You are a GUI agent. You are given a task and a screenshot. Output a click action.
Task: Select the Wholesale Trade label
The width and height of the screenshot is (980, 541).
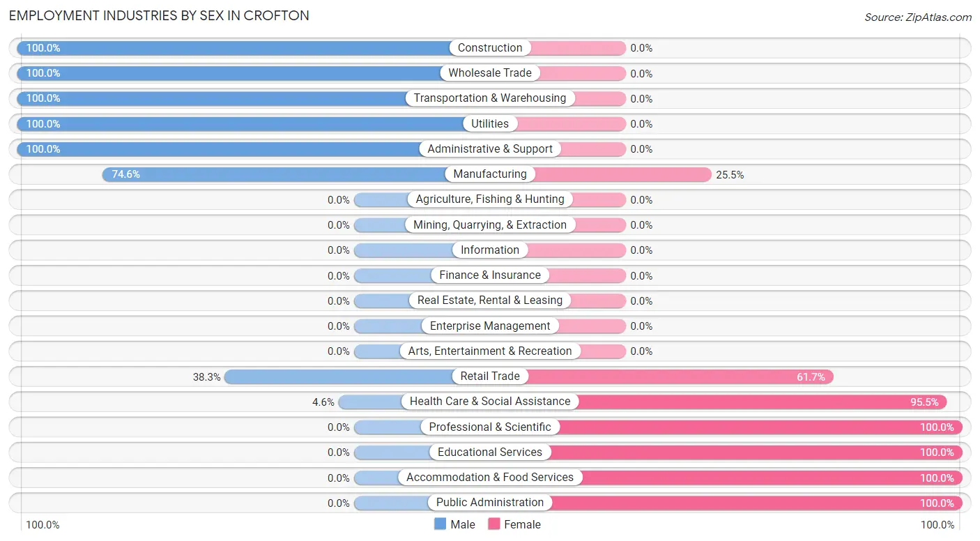pyautogui.click(x=490, y=73)
